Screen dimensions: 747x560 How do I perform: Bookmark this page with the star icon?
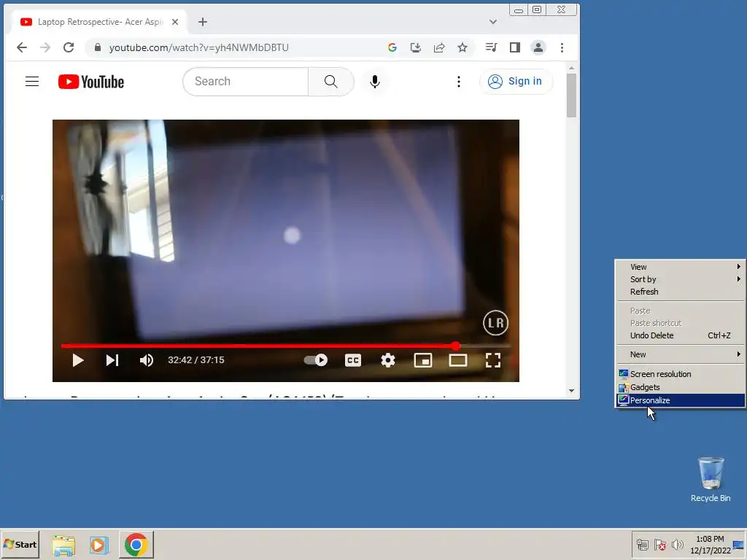(x=462, y=47)
